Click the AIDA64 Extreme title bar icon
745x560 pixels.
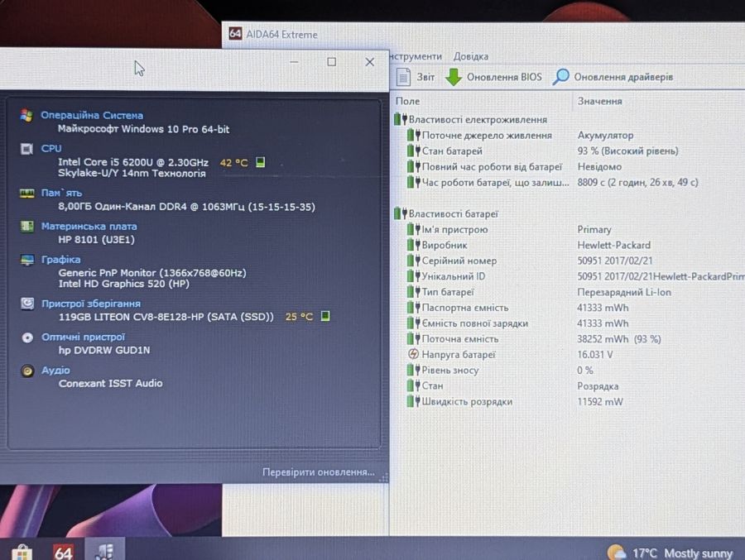[x=235, y=34]
